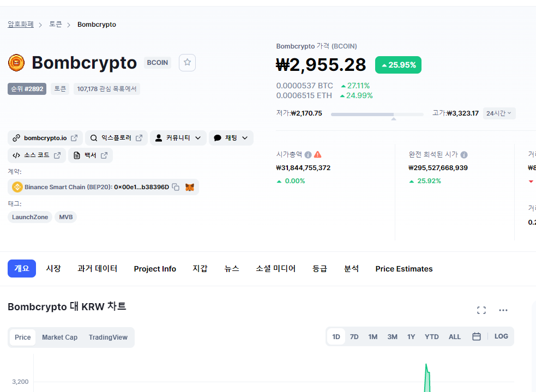Select the 1D chart range

point(336,336)
